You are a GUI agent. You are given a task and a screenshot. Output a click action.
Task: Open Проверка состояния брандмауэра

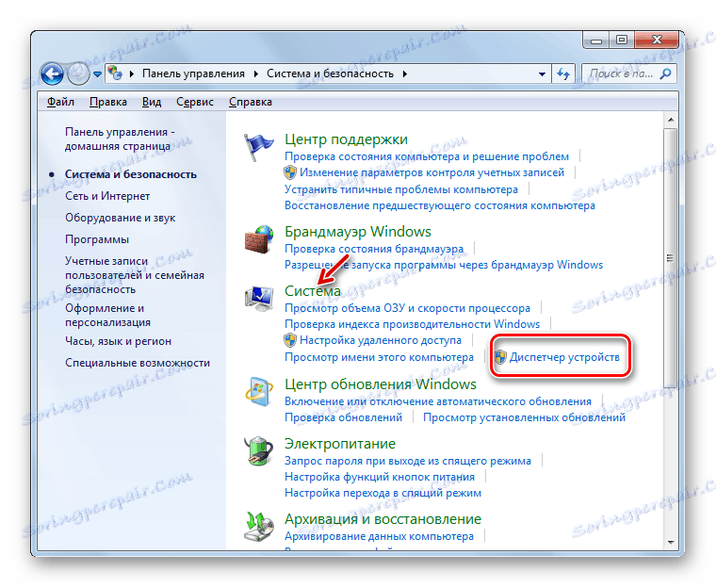click(374, 249)
